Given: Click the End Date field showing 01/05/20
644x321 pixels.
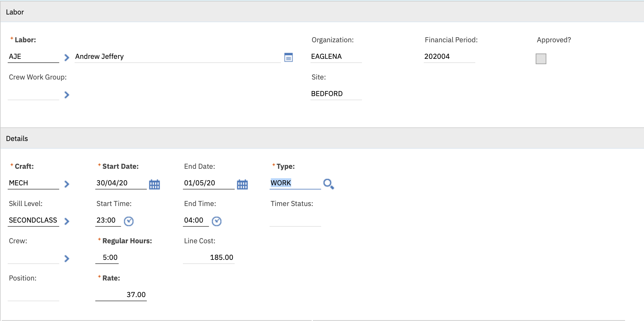Looking at the screenshot, I should pos(208,183).
